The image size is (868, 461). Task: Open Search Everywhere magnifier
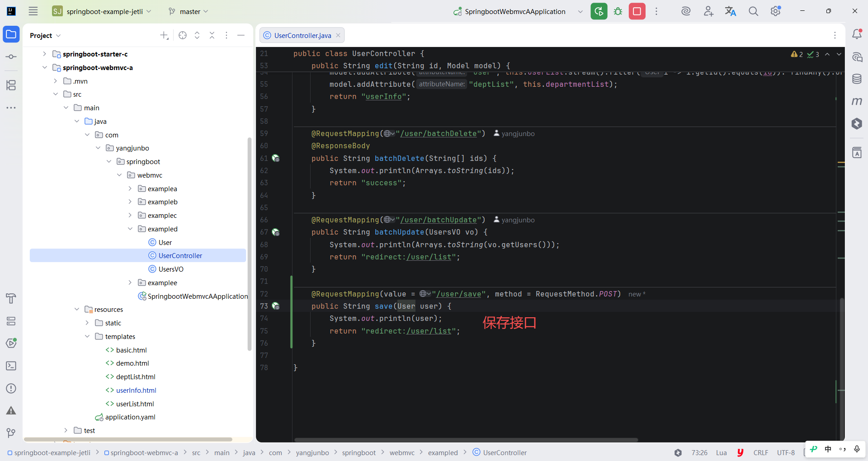point(753,11)
